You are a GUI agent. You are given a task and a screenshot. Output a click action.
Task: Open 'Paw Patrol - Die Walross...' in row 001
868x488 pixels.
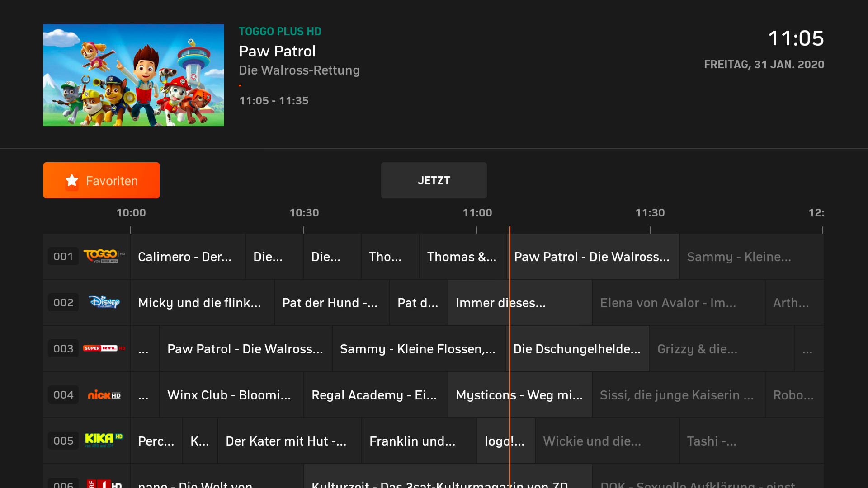pyautogui.click(x=593, y=257)
